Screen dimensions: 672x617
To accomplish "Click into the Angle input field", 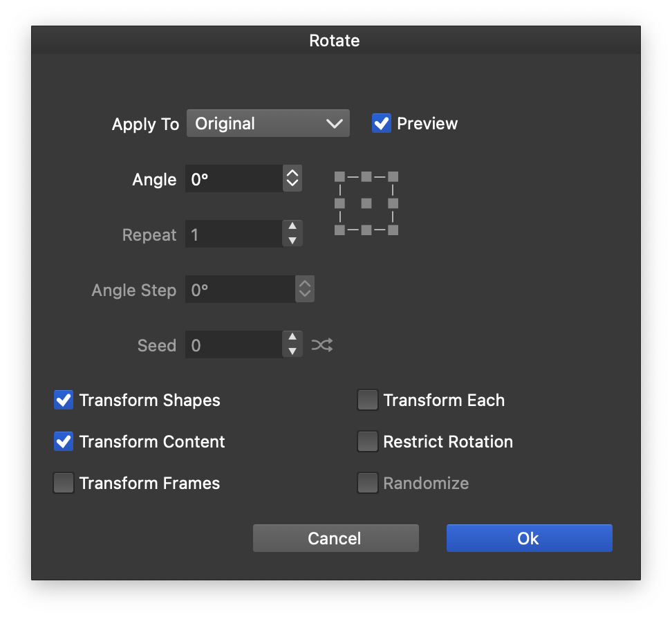I will click(234, 179).
